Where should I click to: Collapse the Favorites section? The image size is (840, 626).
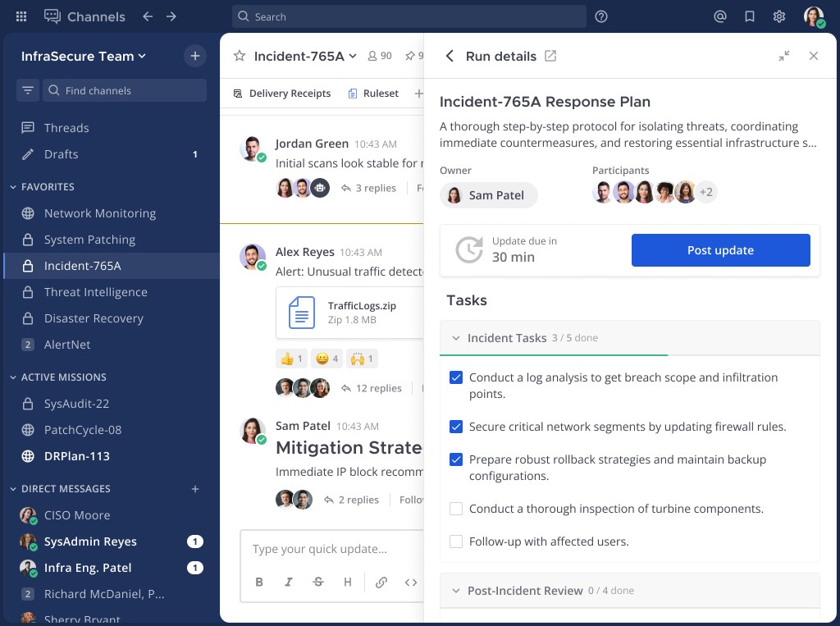tap(13, 187)
